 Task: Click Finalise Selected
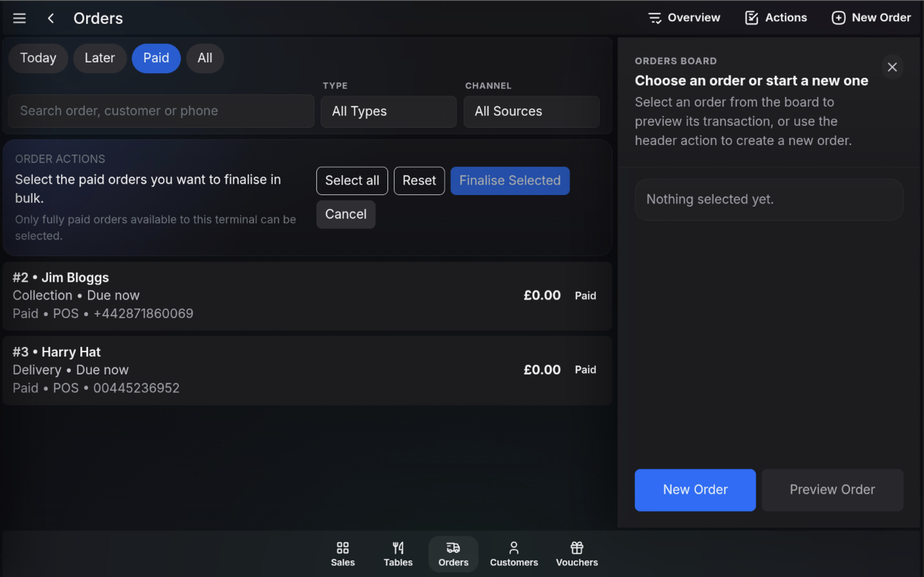pos(510,181)
